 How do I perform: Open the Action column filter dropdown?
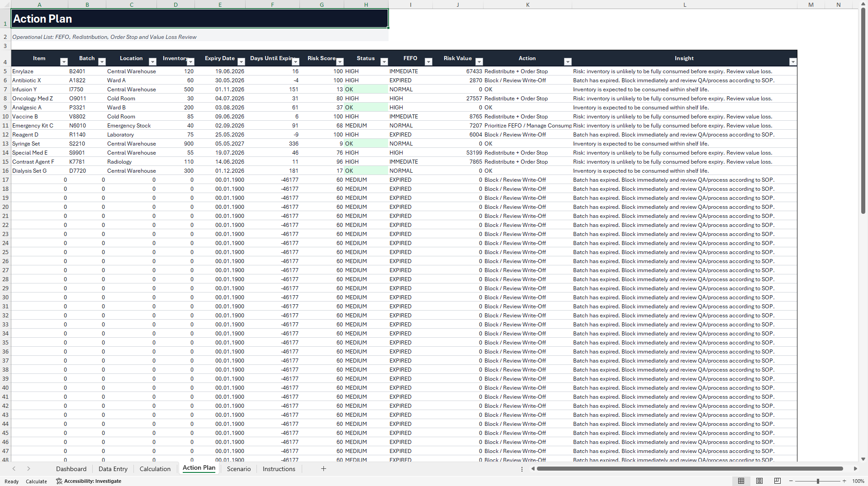568,62
